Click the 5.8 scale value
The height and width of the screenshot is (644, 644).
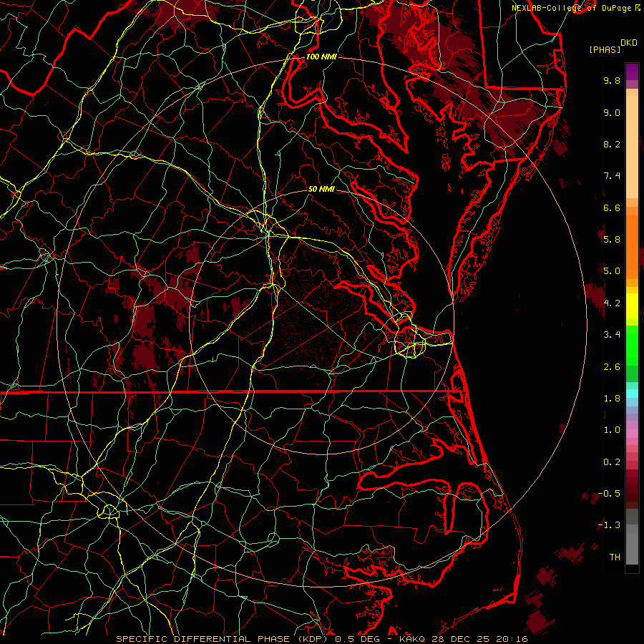(612, 240)
